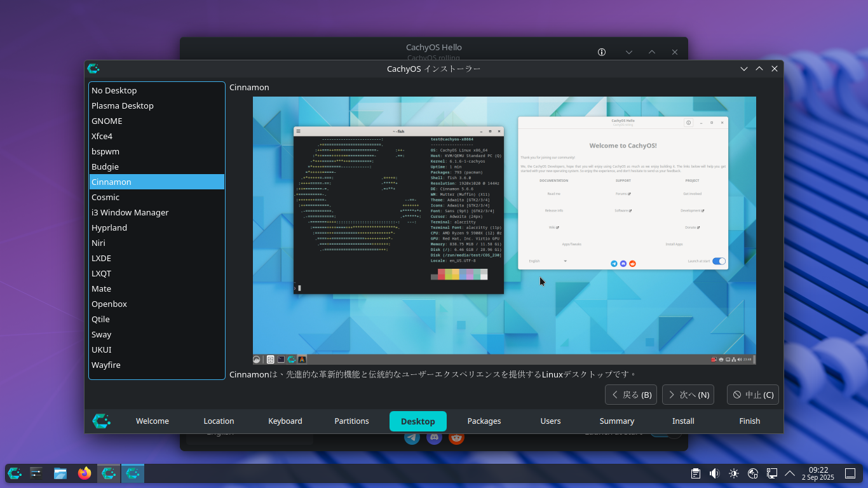Cancel installation with 中止 (C) button
The image size is (868, 488).
[x=752, y=395]
